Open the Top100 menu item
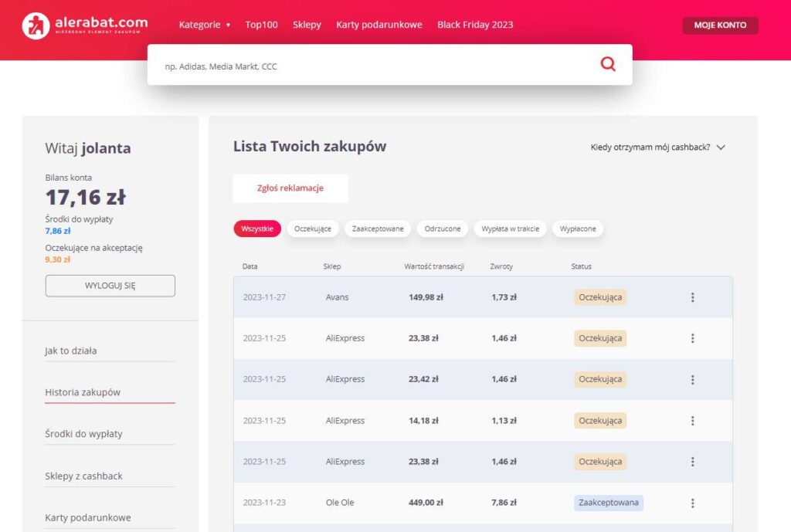 coord(261,25)
